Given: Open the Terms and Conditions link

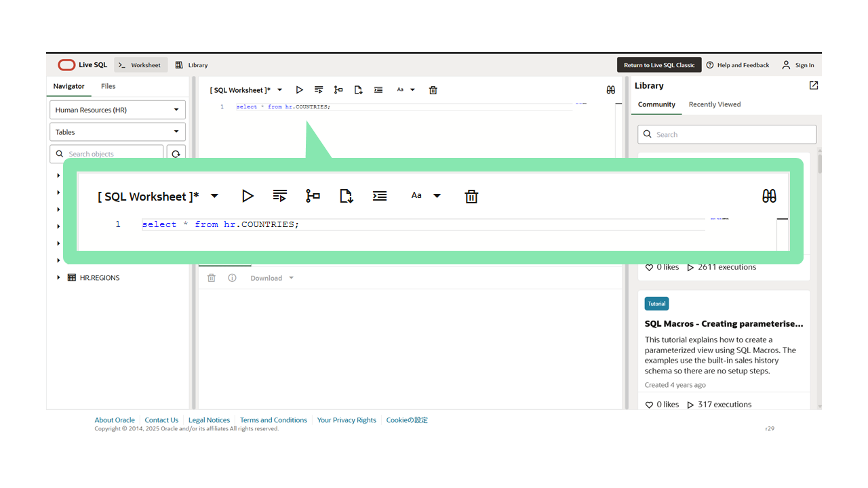Looking at the screenshot, I should coord(273,420).
